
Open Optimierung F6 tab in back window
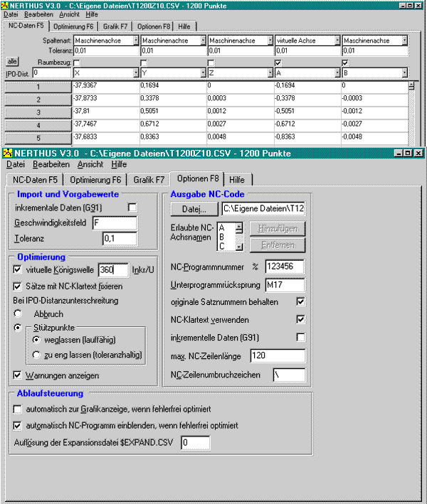73,27
